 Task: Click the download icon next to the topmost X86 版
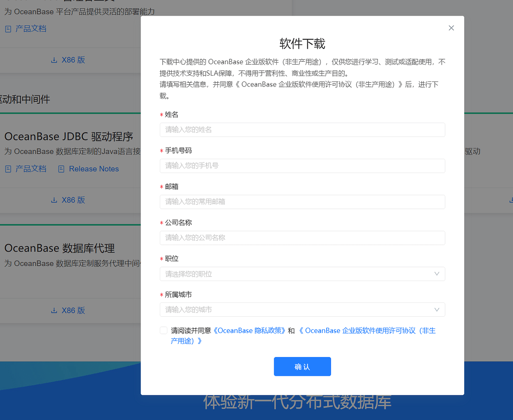click(x=54, y=60)
